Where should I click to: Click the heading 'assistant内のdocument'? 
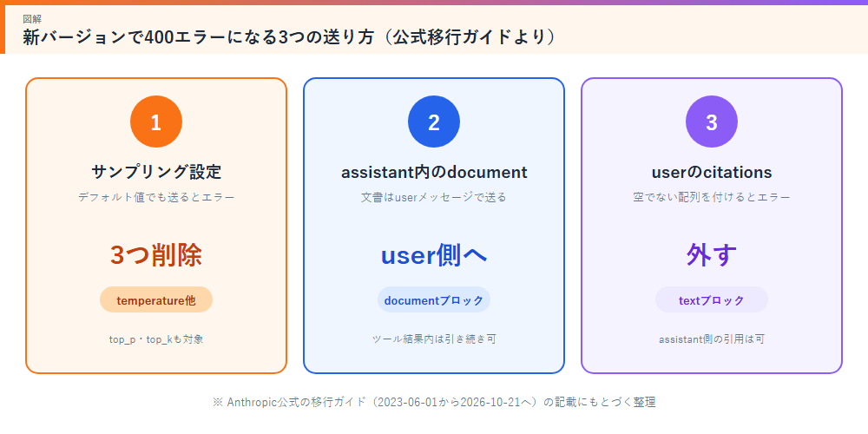(434, 172)
